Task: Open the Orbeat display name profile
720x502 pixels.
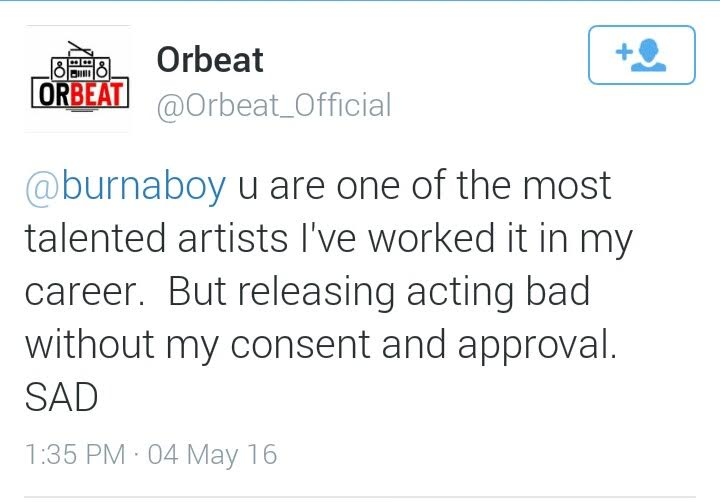Action: coord(210,60)
